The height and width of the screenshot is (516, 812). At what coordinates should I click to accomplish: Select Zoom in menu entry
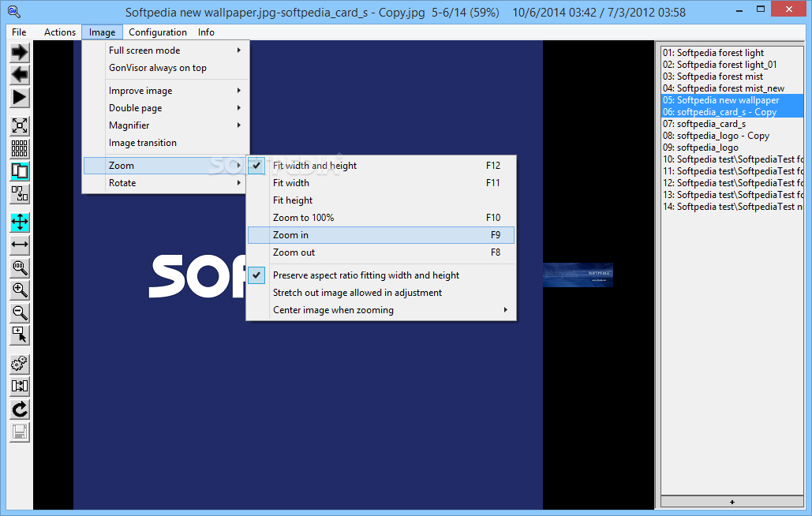pyautogui.click(x=381, y=235)
